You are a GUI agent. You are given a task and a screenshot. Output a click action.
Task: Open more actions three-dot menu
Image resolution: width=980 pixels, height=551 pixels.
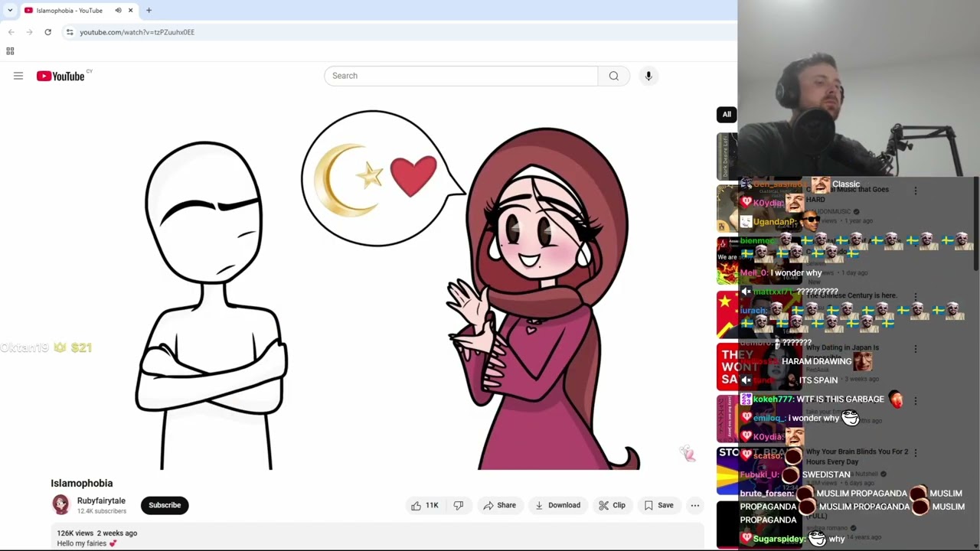695,505
